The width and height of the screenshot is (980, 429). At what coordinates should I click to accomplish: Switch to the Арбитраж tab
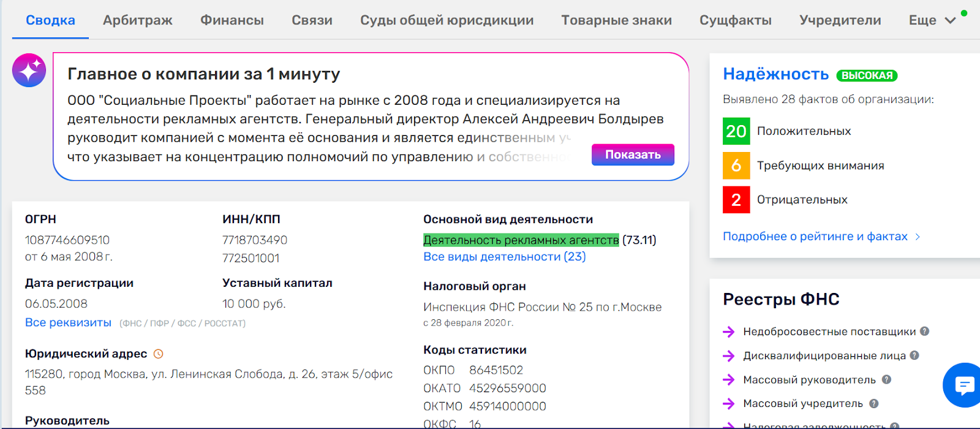pos(138,20)
